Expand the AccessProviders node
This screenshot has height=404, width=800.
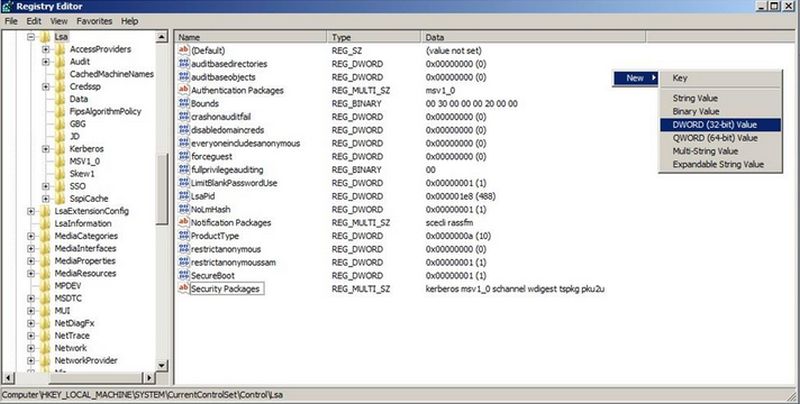click(46, 49)
